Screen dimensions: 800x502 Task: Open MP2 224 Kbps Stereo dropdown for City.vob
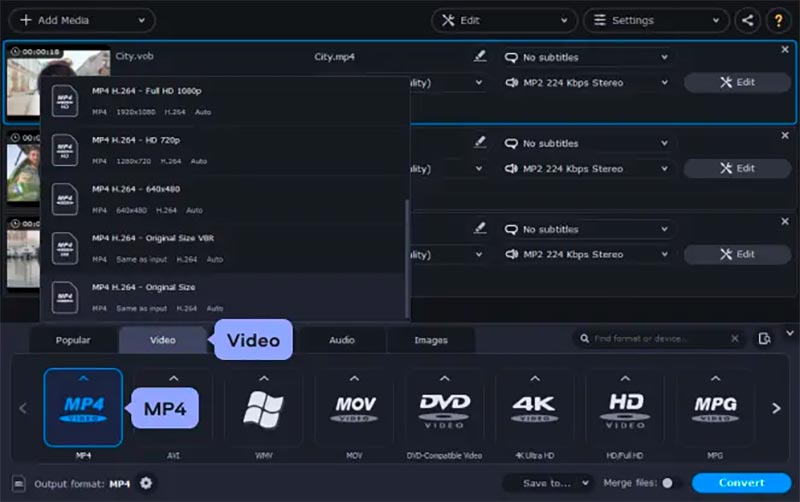[587, 83]
